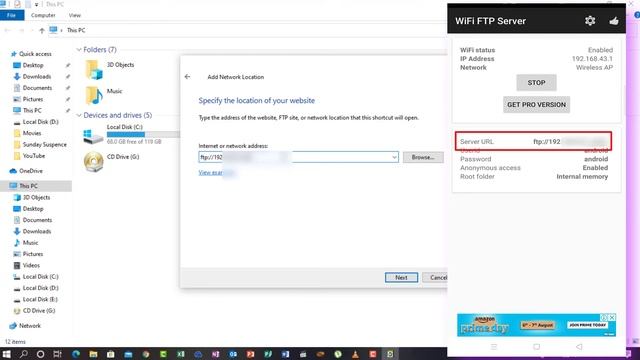640x360 pixels.
Task: Select Downloads under Quick access
Action: pos(32,77)
